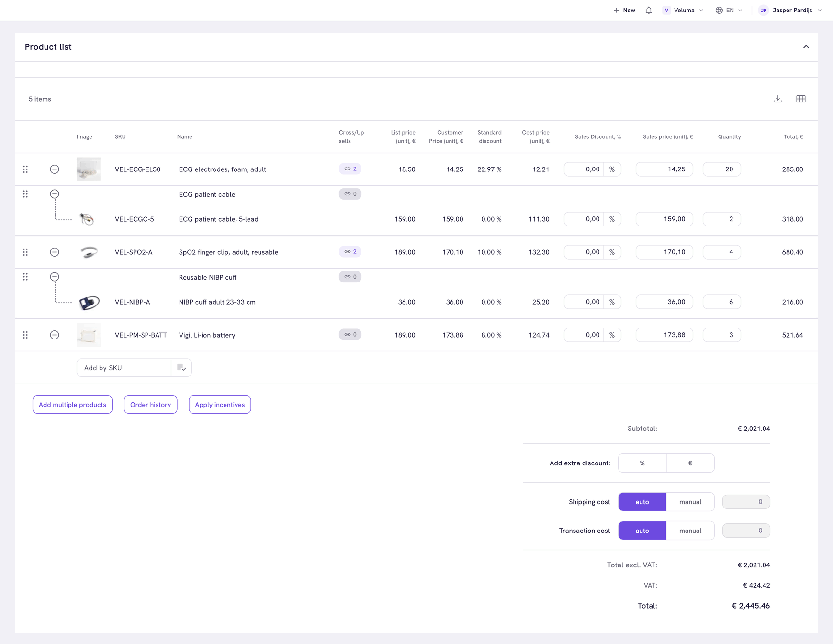Image resolution: width=833 pixels, height=644 pixels.
Task: Set Shipping cost to manual
Action: [x=690, y=502]
